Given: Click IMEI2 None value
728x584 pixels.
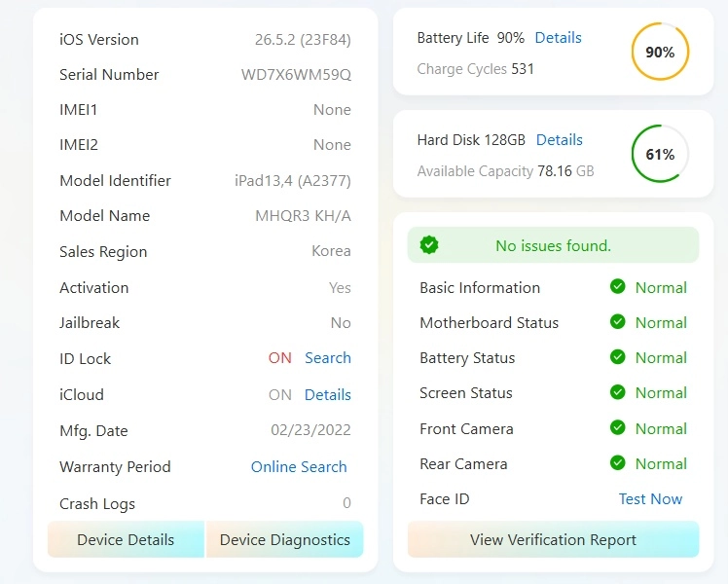Looking at the screenshot, I should [x=332, y=145].
